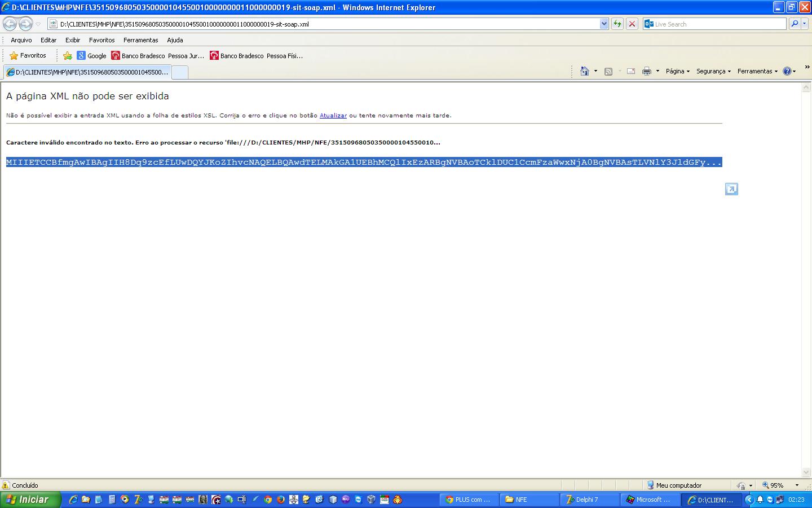
Task: Open the Google favorites link
Action: click(91, 55)
